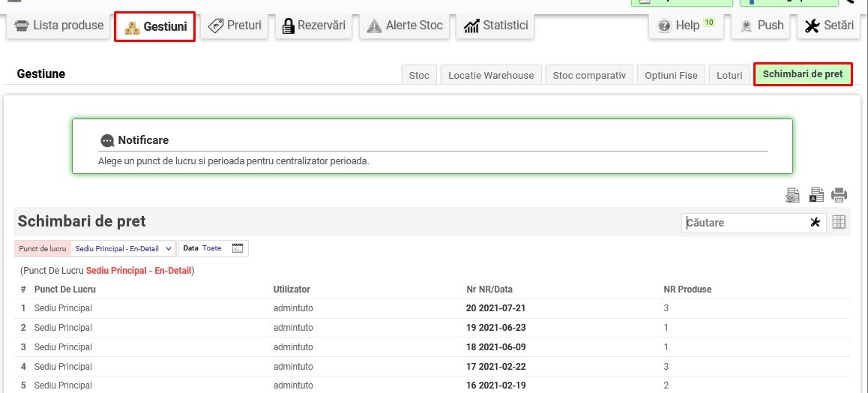Sort by Utilizator column header
The height and width of the screenshot is (393, 868).
click(292, 289)
